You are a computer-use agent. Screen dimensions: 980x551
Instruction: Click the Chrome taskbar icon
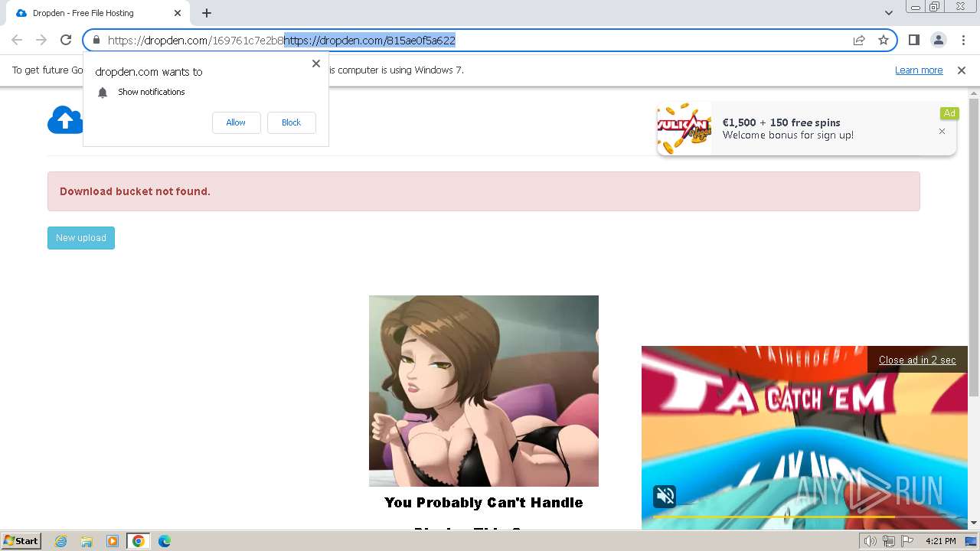pyautogui.click(x=138, y=541)
